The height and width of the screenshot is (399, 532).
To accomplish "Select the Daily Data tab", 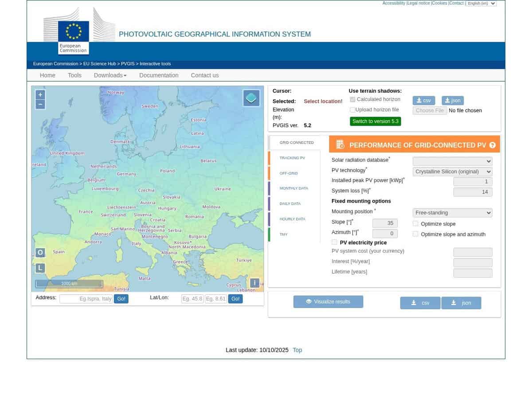I will click(290, 204).
